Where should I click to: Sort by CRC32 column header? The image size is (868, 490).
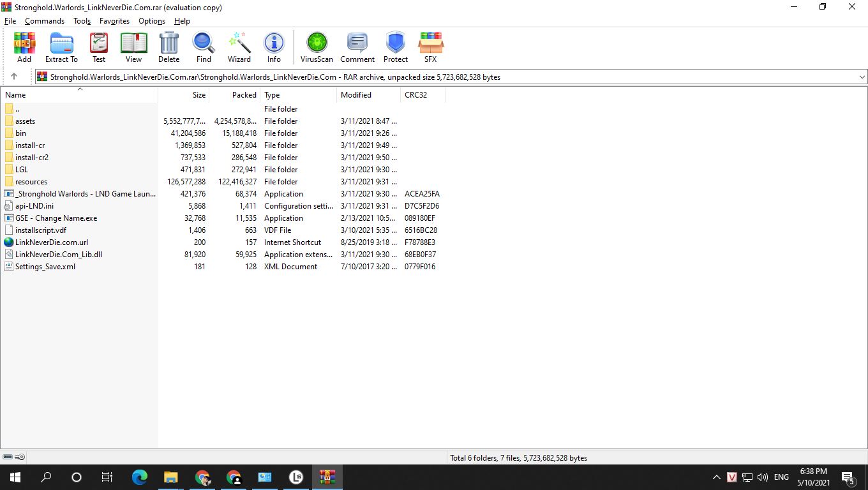pos(423,95)
